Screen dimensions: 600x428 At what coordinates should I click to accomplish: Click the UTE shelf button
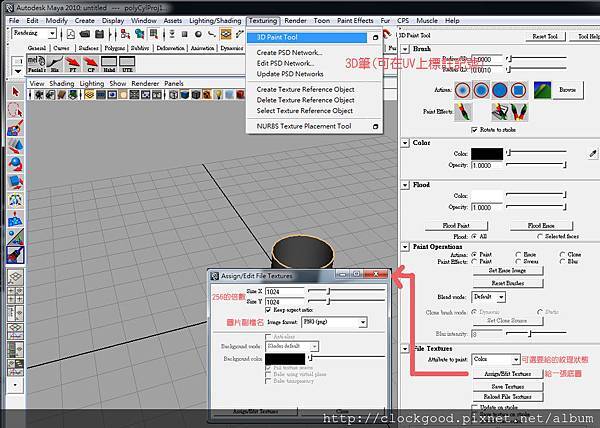pos(127,64)
